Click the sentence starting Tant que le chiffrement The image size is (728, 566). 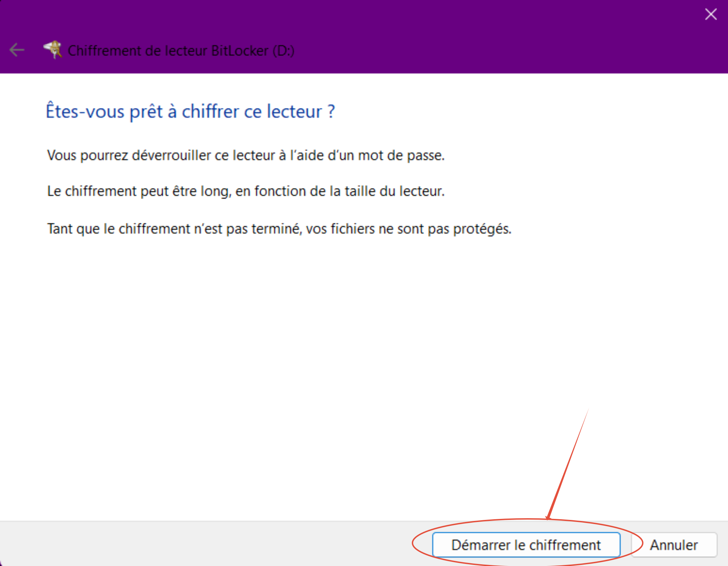click(279, 229)
